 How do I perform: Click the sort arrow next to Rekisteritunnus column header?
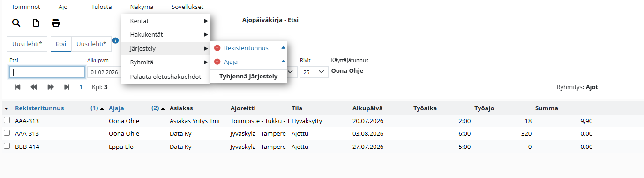pyautogui.click(x=102, y=108)
